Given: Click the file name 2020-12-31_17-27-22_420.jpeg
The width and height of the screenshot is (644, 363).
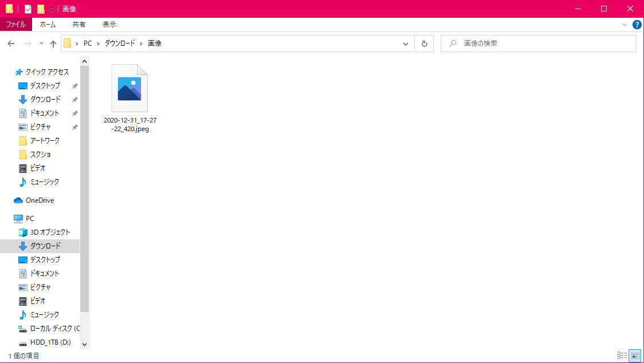Looking at the screenshot, I should (130, 124).
